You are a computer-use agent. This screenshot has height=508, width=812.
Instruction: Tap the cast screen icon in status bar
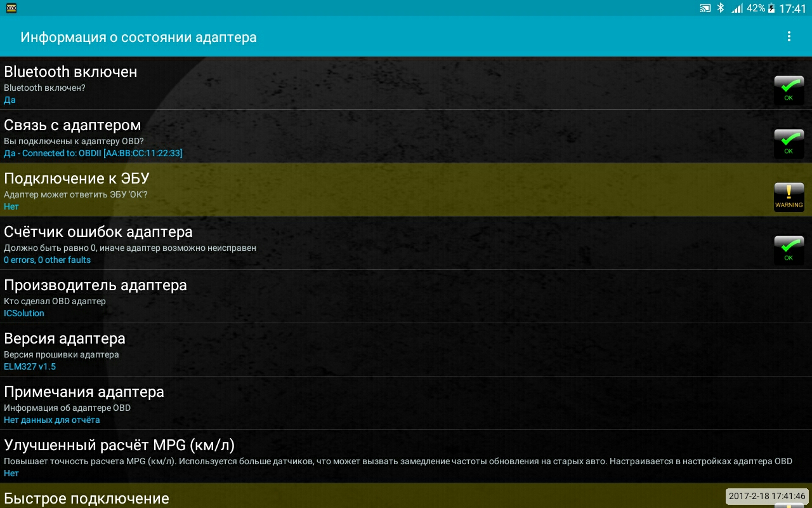coord(705,8)
